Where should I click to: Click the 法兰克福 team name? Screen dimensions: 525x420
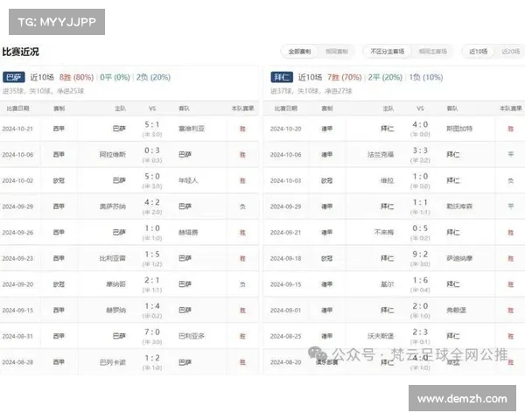coord(381,155)
